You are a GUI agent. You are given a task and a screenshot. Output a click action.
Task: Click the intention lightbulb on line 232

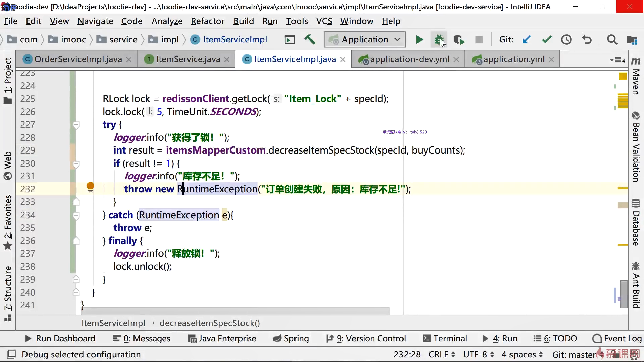click(x=90, y=186)
